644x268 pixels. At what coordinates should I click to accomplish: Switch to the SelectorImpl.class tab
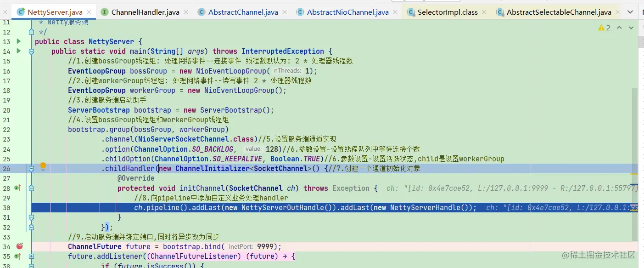click(448, 12)
